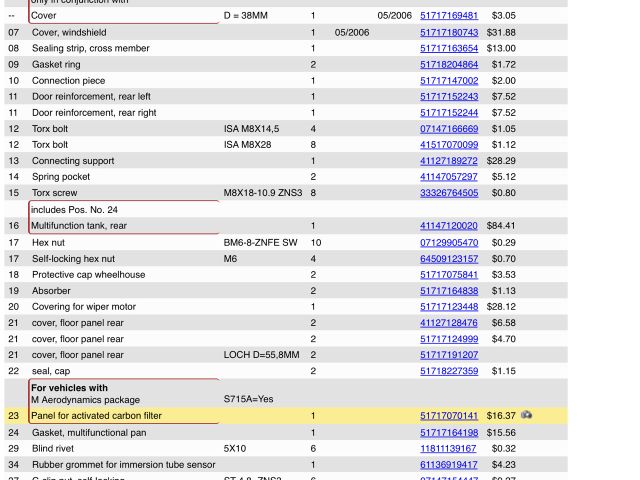Open Torx screw part number 33326764505

(448, 193)
